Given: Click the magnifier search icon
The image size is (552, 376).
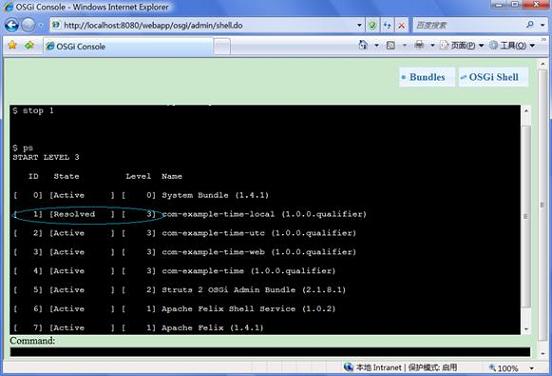Looking at the screenshot, I should [530, 25].
